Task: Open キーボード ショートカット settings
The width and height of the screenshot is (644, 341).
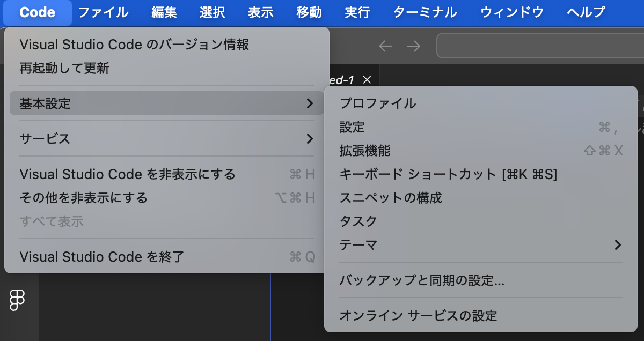Action: (448, 174)
